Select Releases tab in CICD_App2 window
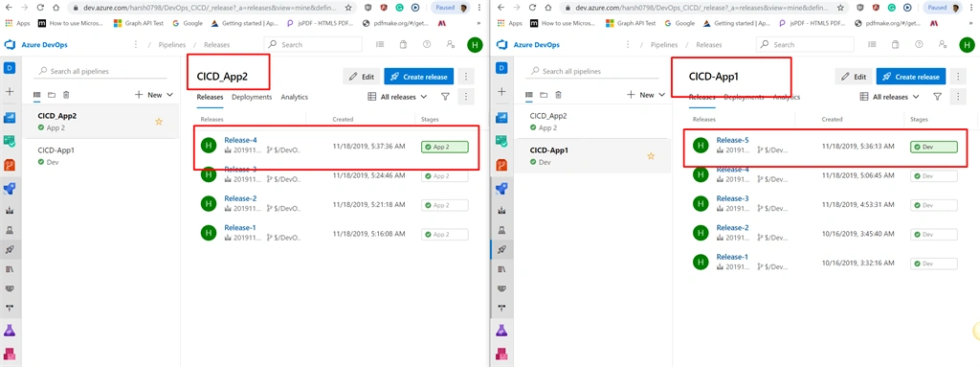 coord(210,97)
